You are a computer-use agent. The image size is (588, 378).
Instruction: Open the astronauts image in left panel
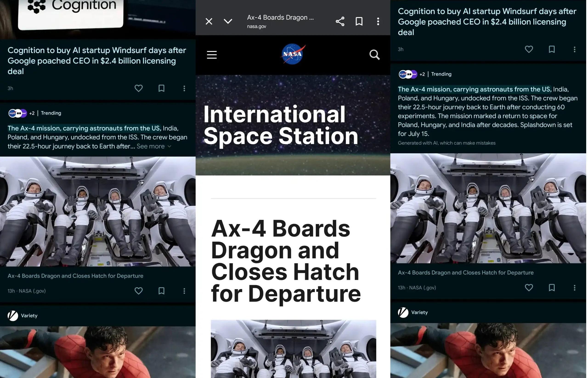coord(98,212)
